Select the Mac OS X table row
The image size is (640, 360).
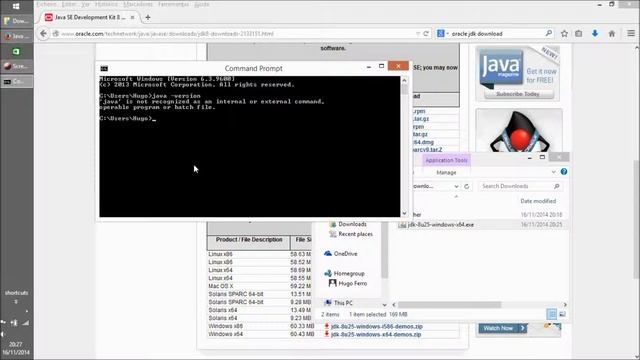pyautogui.click(x=261, y=286)
